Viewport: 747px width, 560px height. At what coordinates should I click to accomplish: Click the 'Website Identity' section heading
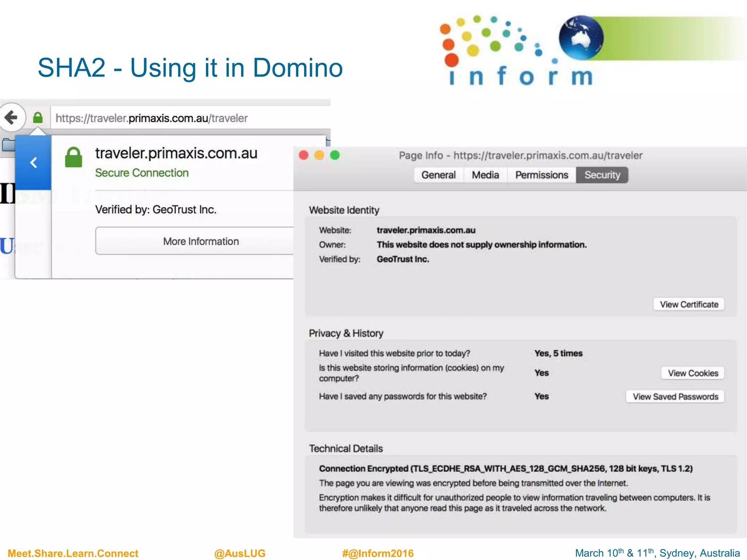click(344, 210)
